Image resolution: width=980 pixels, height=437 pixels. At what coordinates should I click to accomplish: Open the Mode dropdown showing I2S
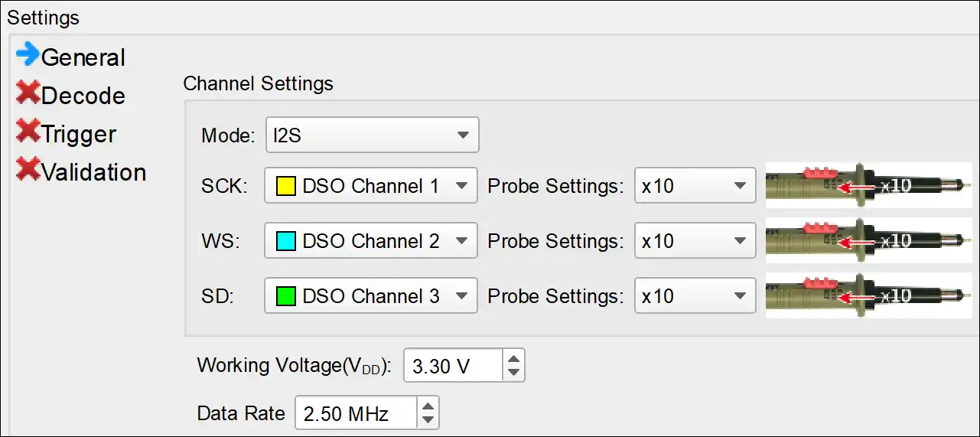click(372, 135)
